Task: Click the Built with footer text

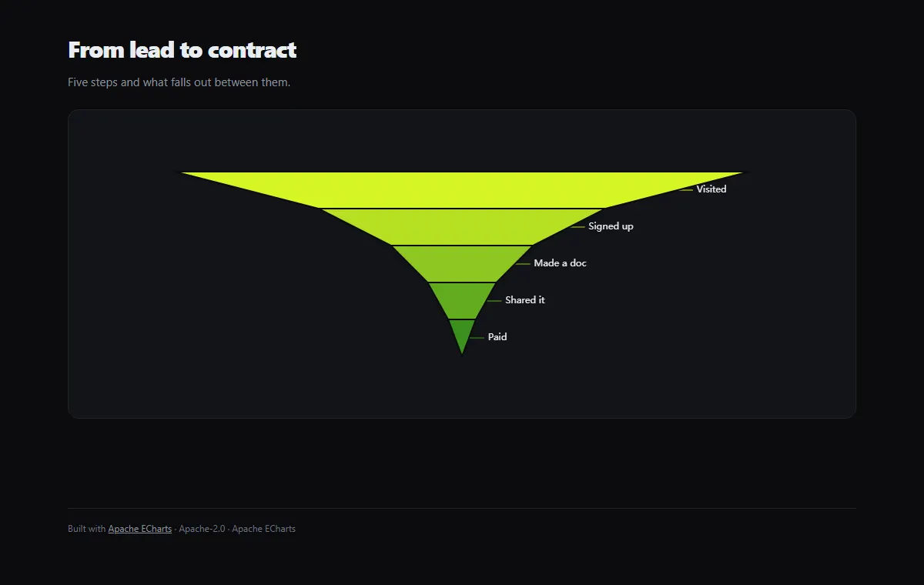Action: [87, 529]
